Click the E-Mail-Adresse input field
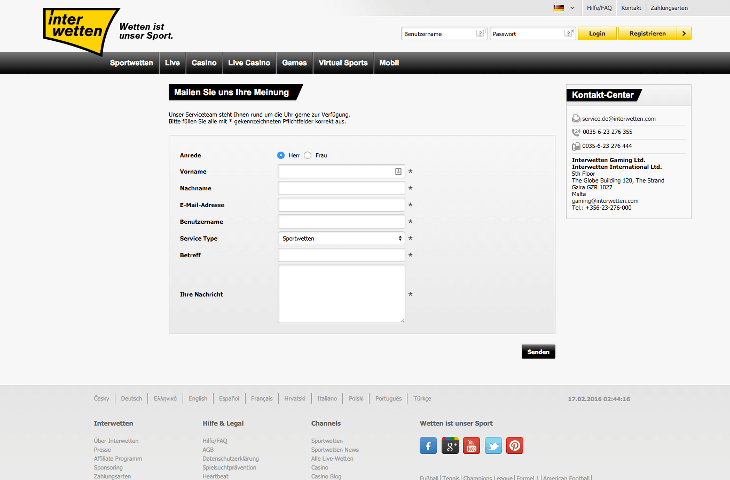The width and height of the screenshot is (730, 480). click(x=341, y=205)
